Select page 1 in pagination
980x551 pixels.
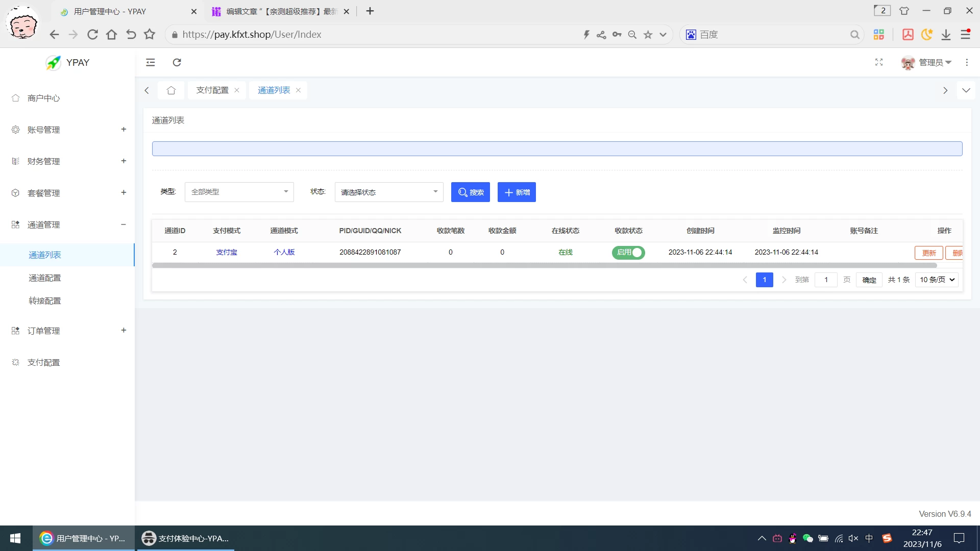[764, 280]
